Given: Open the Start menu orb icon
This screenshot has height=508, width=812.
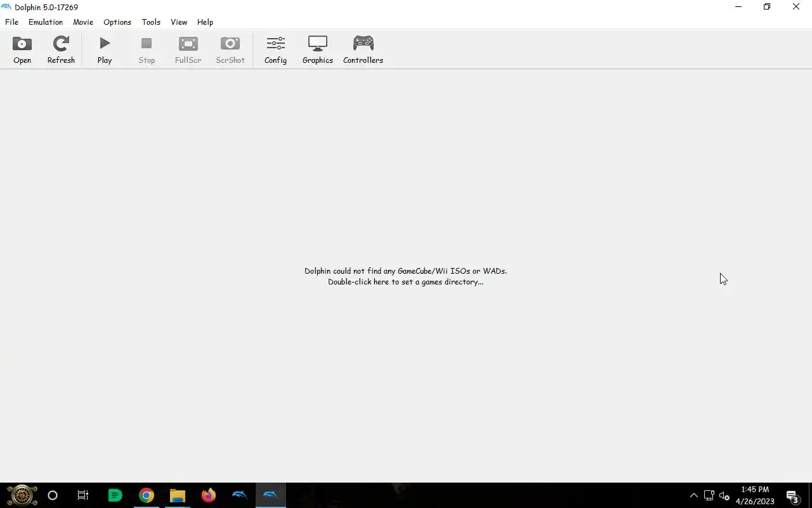Looking at the screenshot, I should click(22, 495).
